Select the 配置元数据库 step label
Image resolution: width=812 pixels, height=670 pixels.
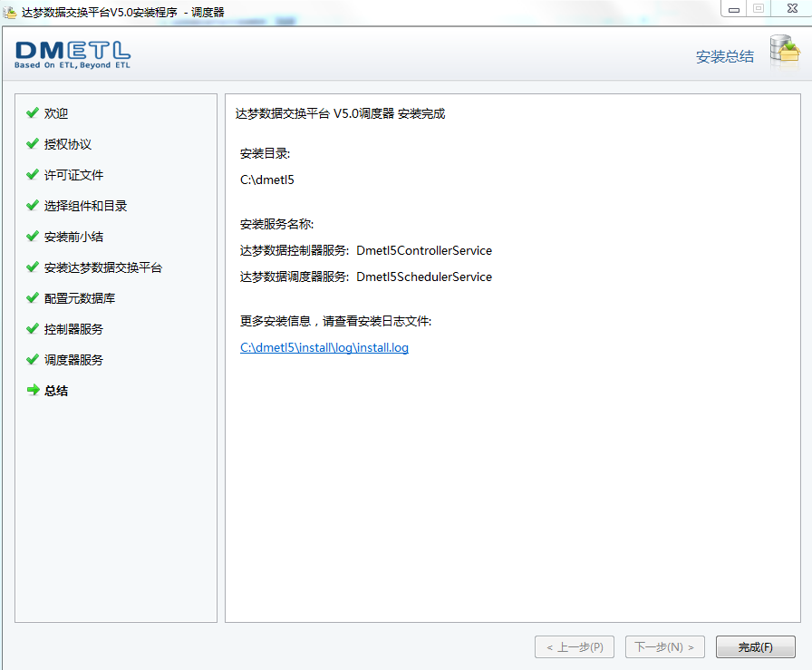(x=80, y=298)
